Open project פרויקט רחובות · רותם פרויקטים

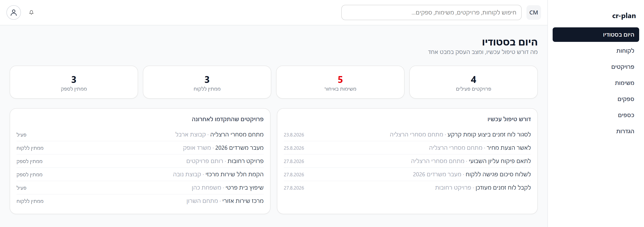140,161
